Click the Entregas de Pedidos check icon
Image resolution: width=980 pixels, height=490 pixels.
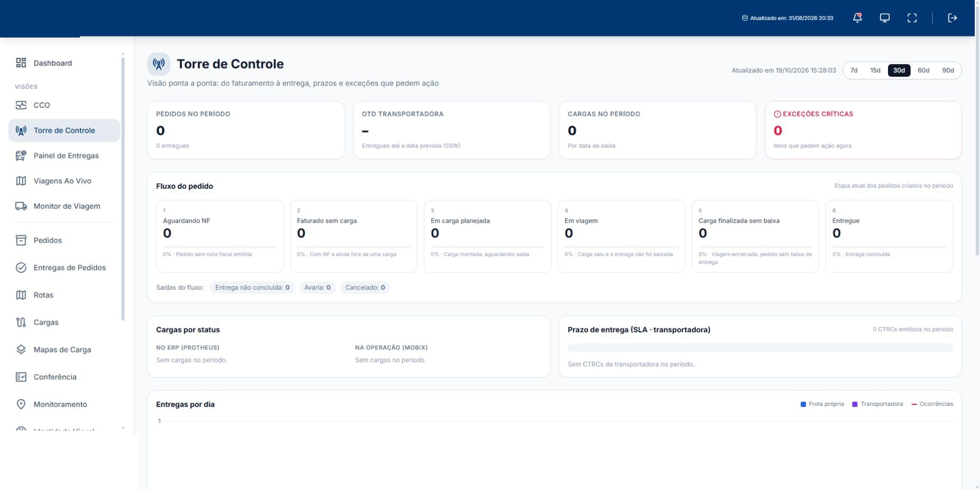pos(21,267)
